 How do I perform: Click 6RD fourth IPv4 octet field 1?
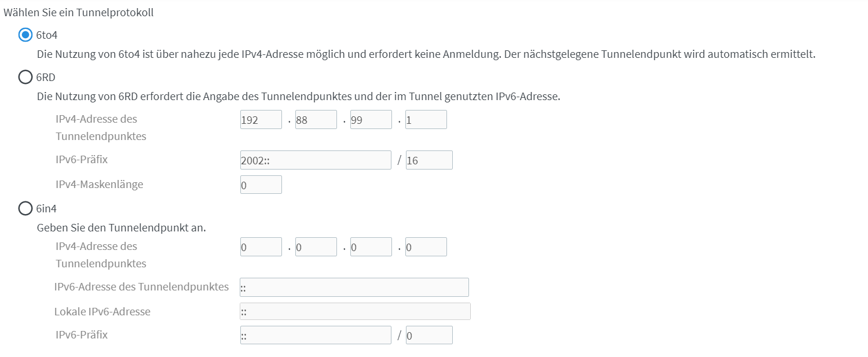[426, 120]
